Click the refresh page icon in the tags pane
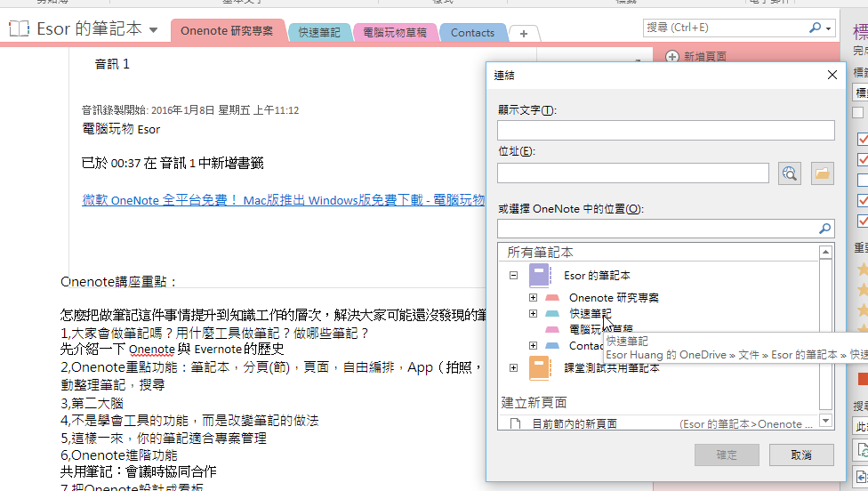 862,451
